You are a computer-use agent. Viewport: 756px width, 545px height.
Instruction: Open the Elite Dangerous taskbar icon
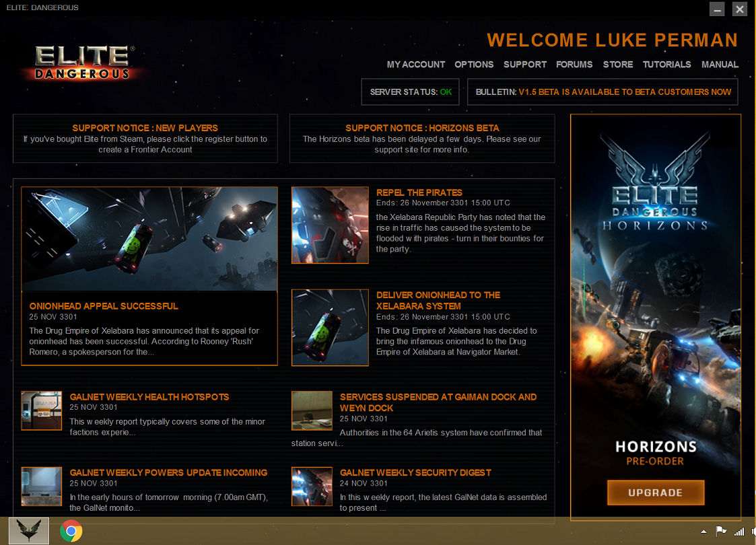[x=29, y=531]
